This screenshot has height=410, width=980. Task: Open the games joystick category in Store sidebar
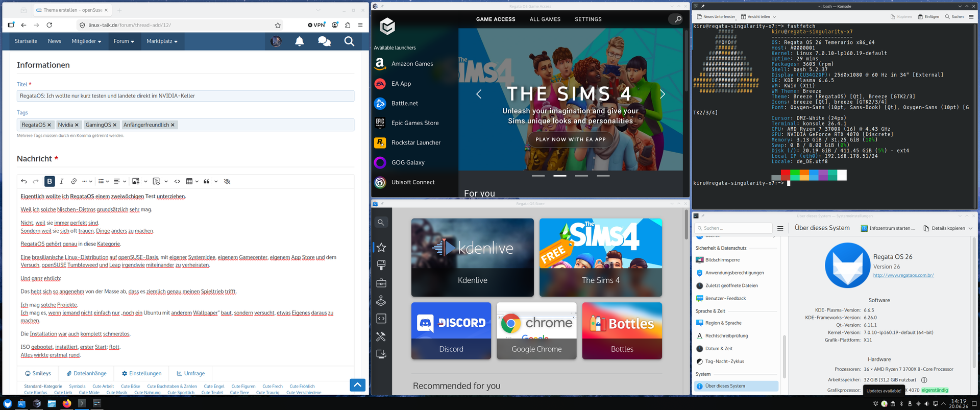[x=381, y=301]
